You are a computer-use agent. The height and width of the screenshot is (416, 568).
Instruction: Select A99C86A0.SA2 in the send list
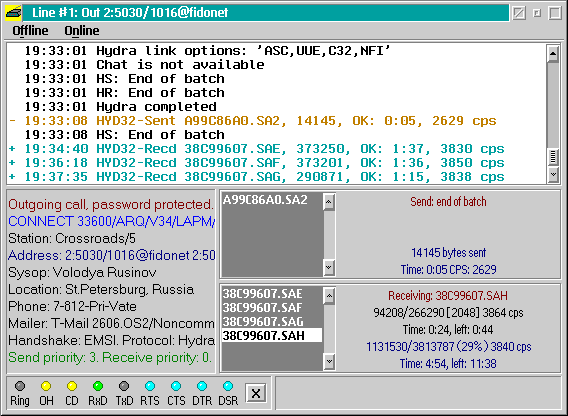pos(272,200)
